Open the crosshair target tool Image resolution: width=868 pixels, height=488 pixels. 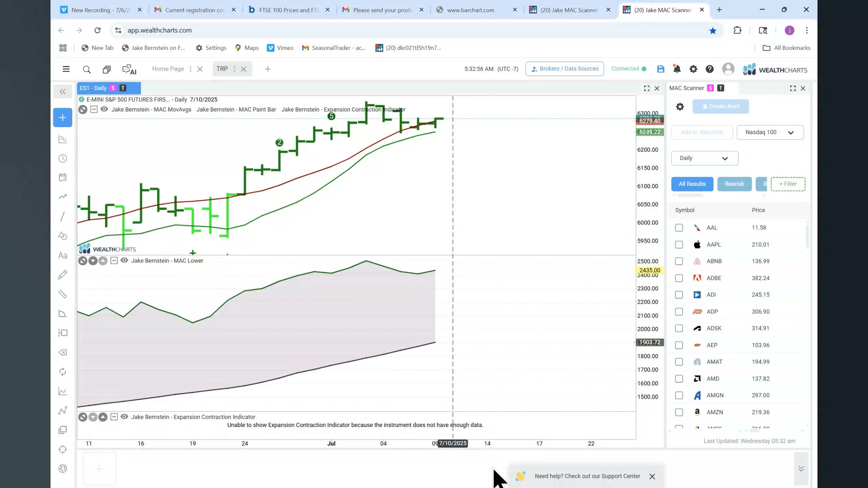[x=63, y=449]
